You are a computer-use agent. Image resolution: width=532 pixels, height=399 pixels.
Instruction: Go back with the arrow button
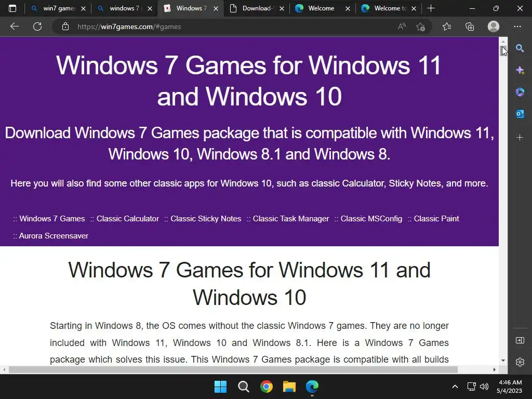(x=14, y=26)
